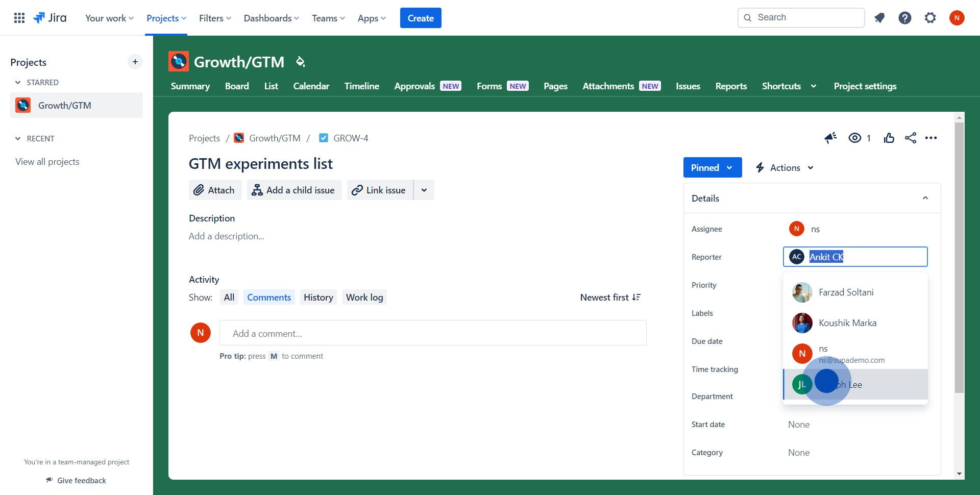
Task: Select the Comments activity filter
Action: tap(269, 298)
